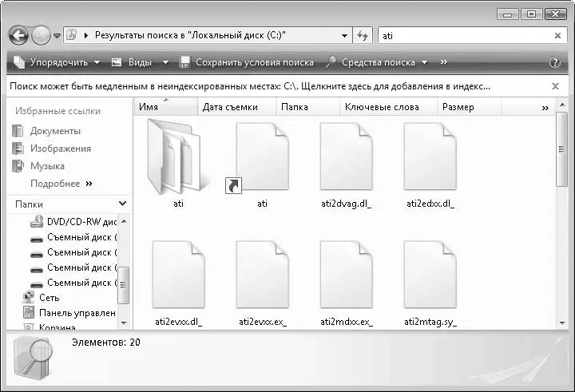Sort by the Имя column header
This screenshot has width=575, height=392.
point(149,107)
